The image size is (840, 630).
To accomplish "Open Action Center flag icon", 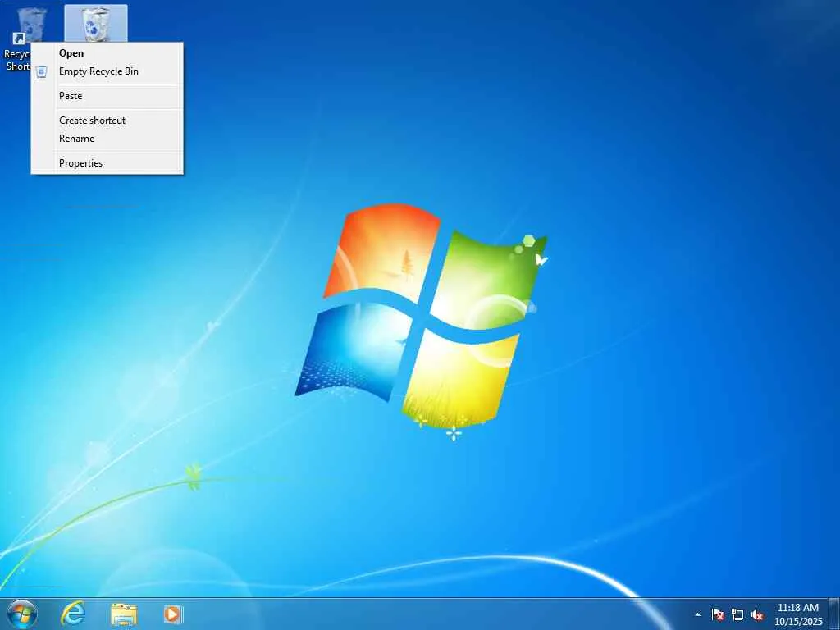I will 718,614.
